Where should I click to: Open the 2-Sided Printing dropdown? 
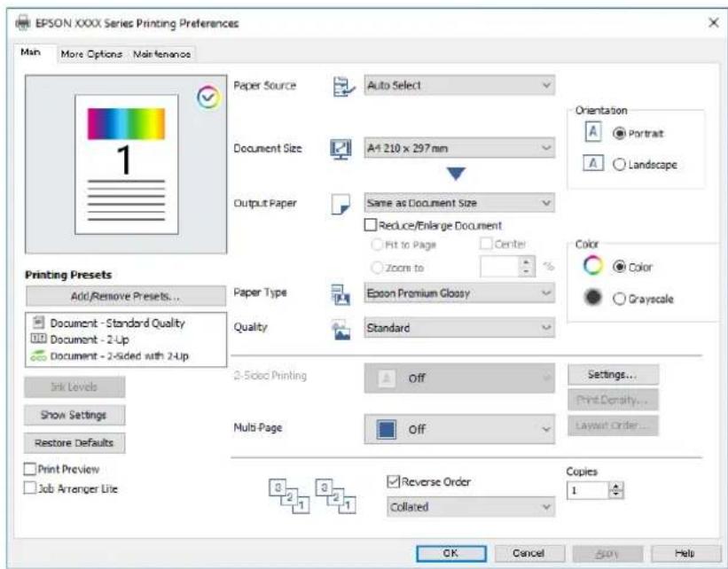click(x=459, y=378)
